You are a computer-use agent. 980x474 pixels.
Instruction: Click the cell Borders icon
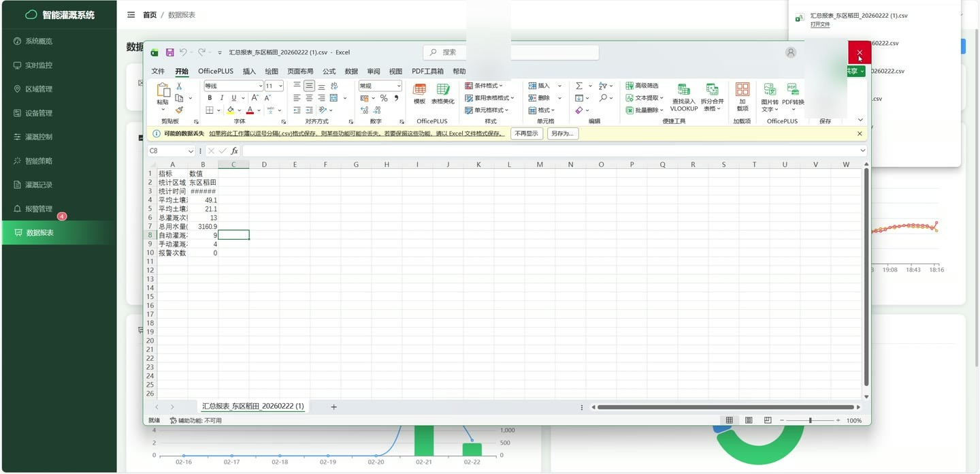[210, 110]
